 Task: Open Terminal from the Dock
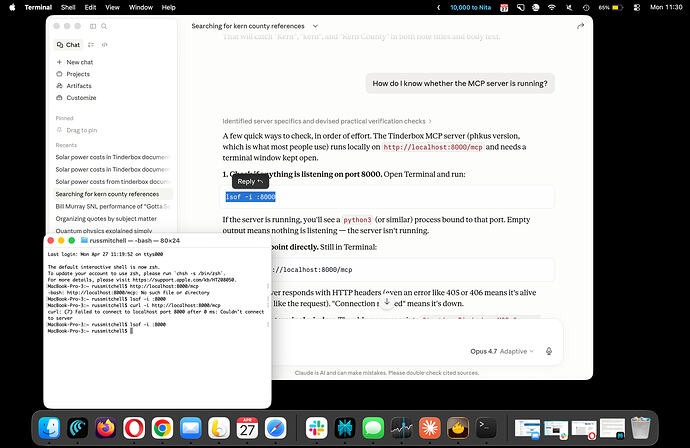pyautogui.click(x=486, y=428)
